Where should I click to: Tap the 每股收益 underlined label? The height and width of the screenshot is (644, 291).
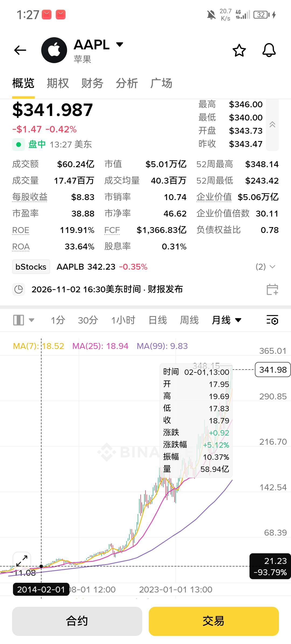(x=30, y=197)
